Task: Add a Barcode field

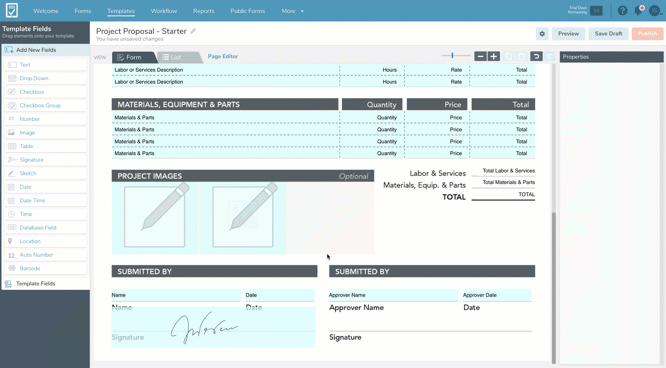Action: (x=46, y=269)
